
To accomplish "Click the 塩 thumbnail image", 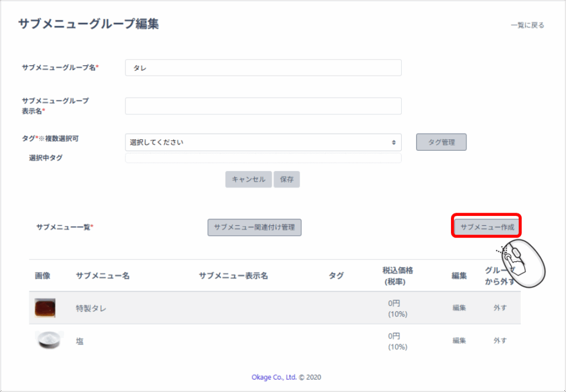I will (48, 340).
